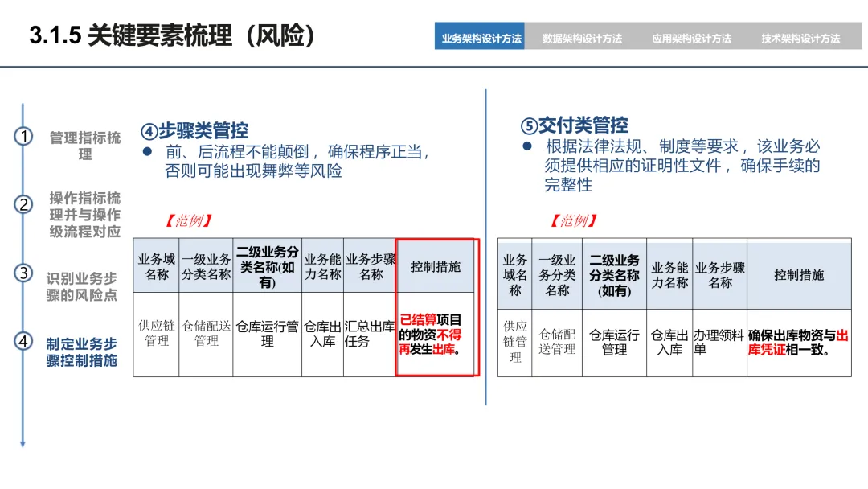This screenshot has height=489, width=868.
Task: Click the bullet text starting 前、后流程不能颠倒
Action: coord(298,161)
